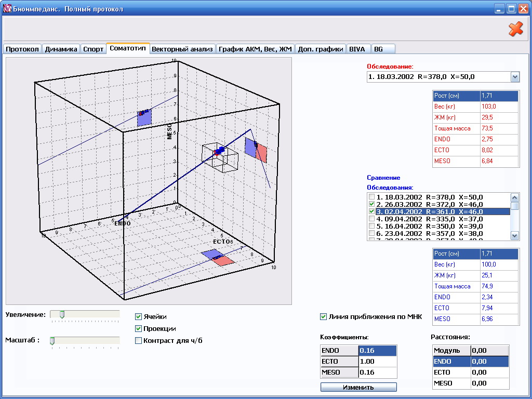Click the Увеличение slider thumb
This screenshot has width=532, height=399.
pos(62,314)
